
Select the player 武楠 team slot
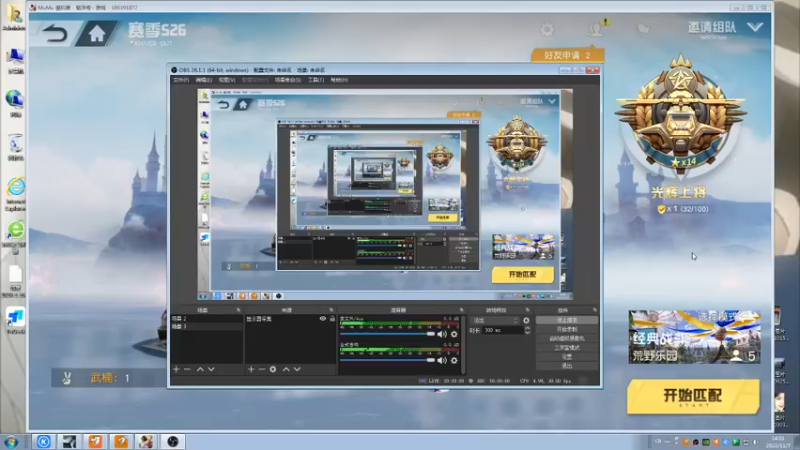pos(109,378)
